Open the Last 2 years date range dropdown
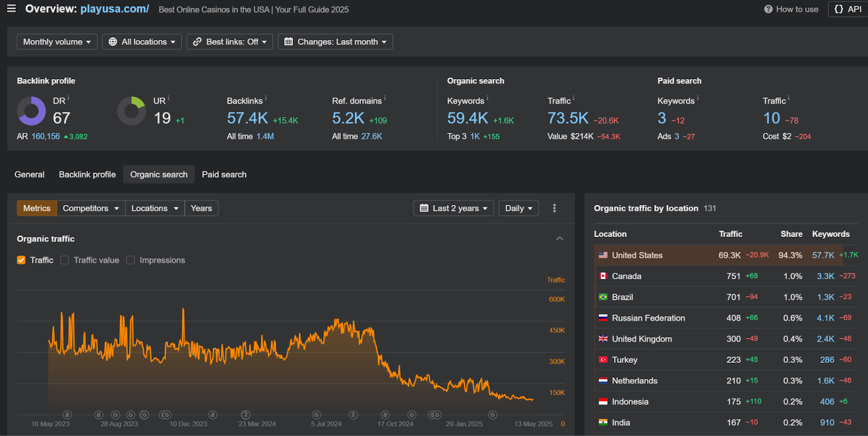This screenshot has width=868, height=436. [x=454, y=208]
